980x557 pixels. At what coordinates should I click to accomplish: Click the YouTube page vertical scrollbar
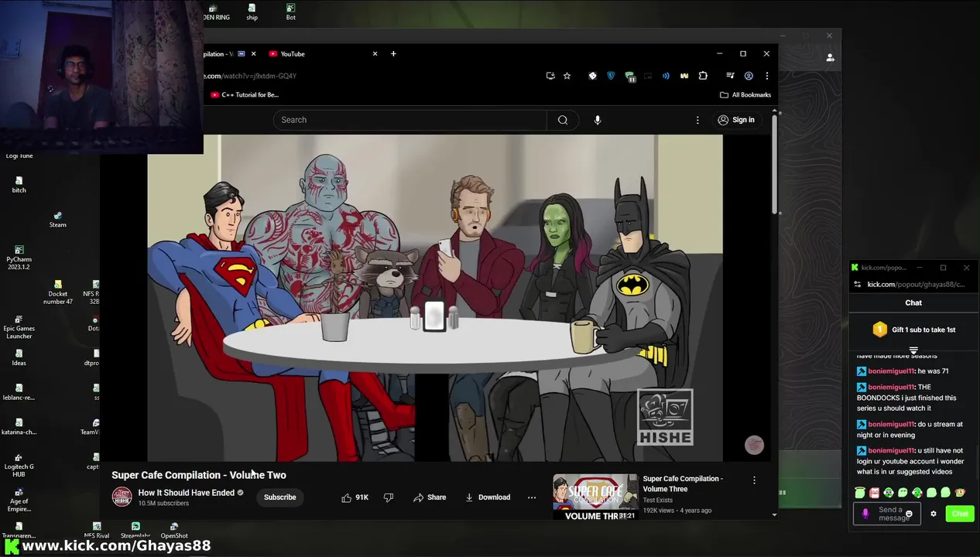(x=774, y=165)
